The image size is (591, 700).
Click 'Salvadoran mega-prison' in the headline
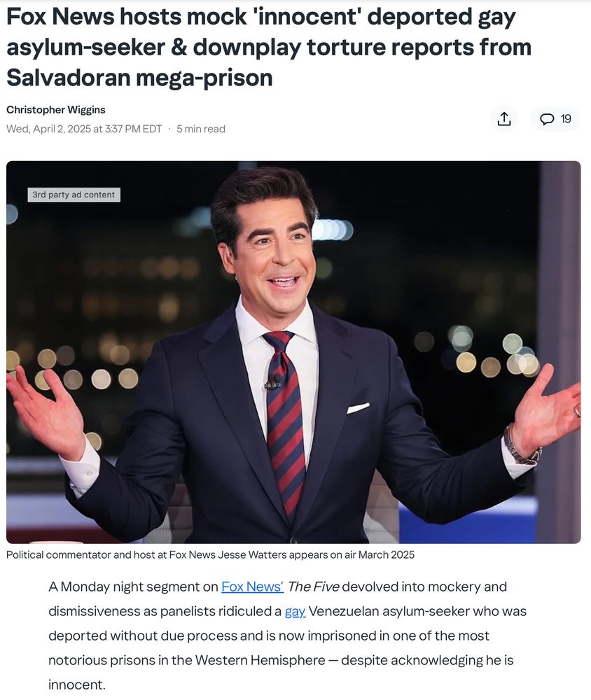[x=139, y=78]
